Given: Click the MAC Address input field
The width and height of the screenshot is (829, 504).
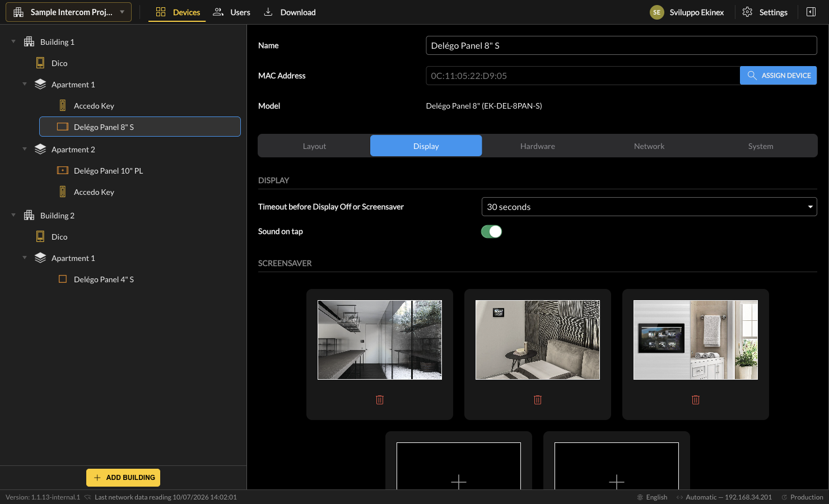Looking at the screenshot, I should pos(583,76).
